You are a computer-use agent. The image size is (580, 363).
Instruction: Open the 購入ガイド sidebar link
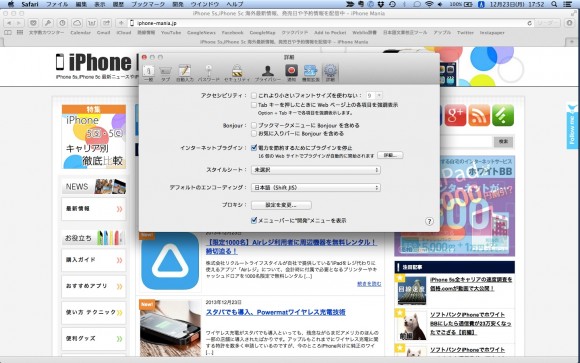(x=94, y=260)
